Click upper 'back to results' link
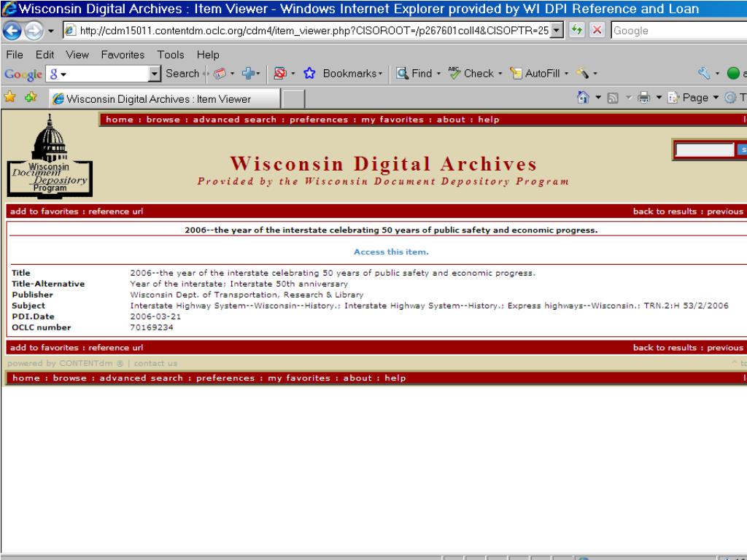Viewport: 747px width, 560px height. point(665,211)
